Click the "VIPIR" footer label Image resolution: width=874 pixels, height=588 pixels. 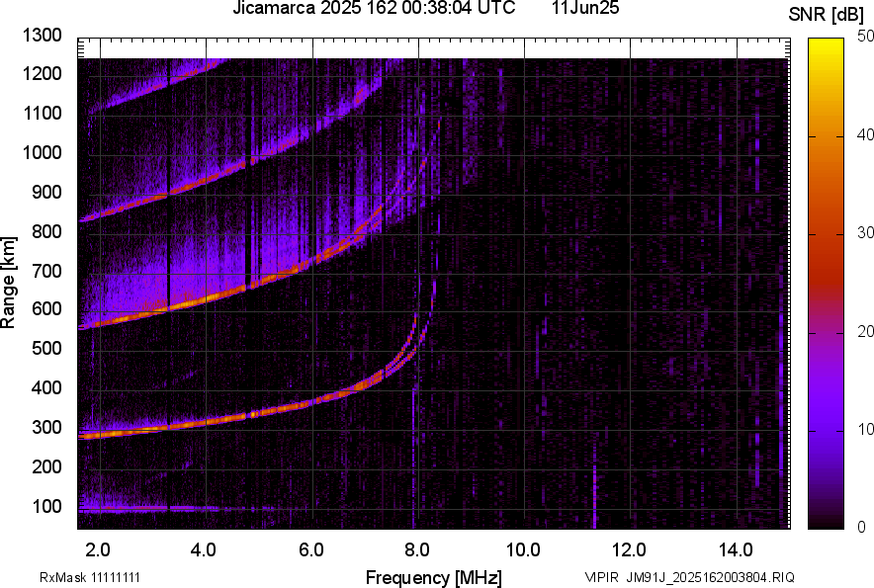(x=601, y=577)
